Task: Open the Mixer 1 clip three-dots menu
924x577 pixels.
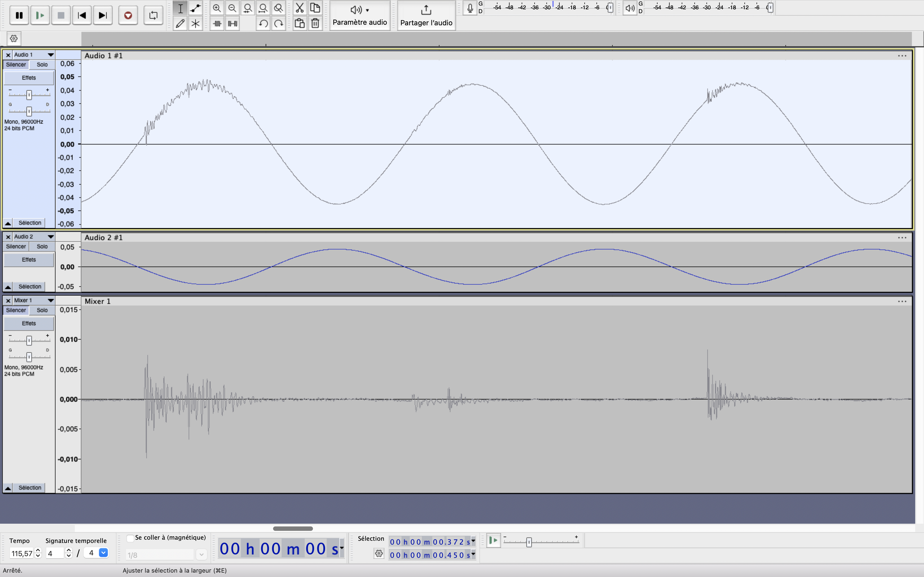Action: click(x=902, y=301)
